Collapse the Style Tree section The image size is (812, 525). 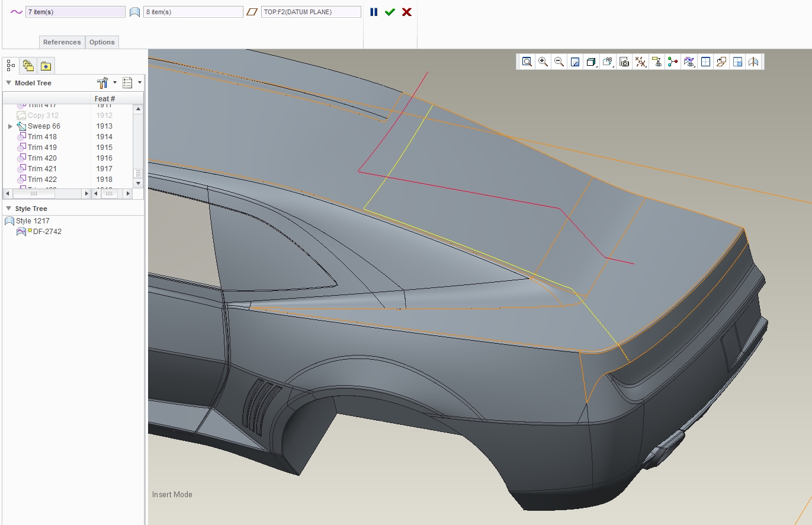point(8,209)
